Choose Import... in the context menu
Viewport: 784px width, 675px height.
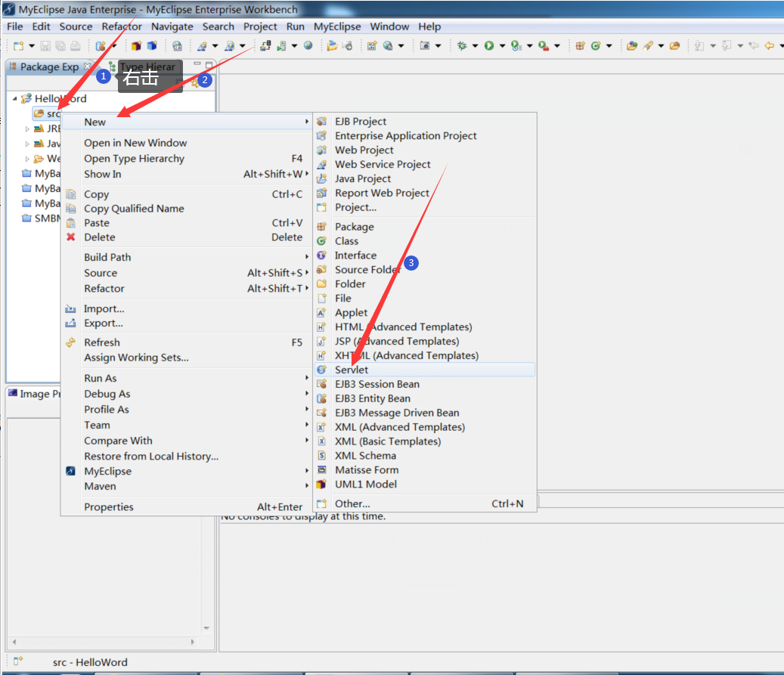[x=186, y=308]
